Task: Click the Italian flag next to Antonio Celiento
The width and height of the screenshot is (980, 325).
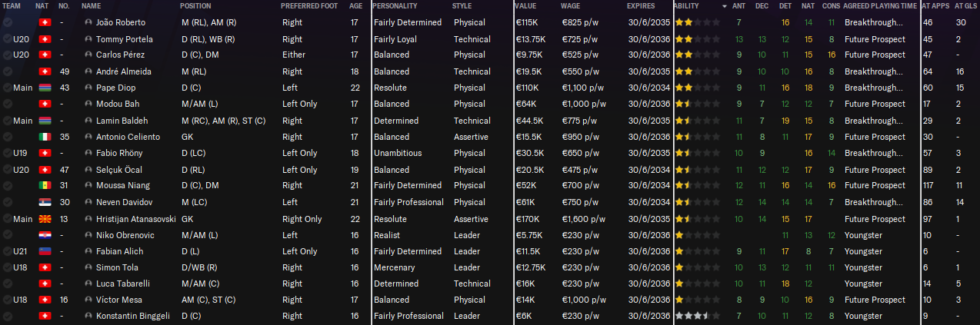Action: [x=44, y=137]
